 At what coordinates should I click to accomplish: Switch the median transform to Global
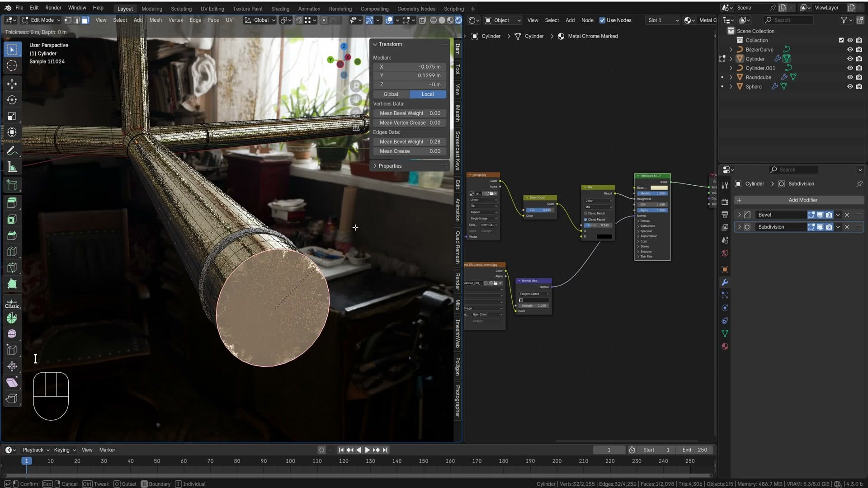click(391, 94)
